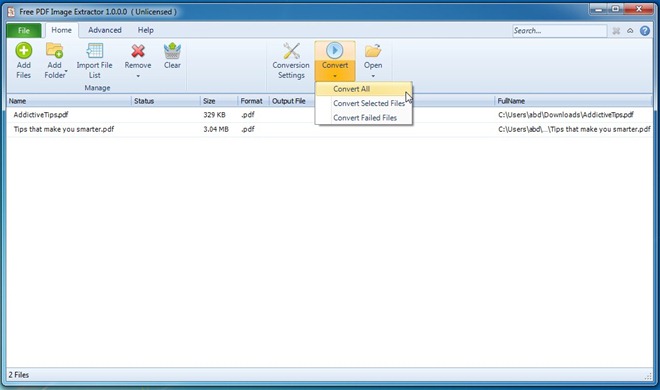Image resolution: width=660 pixels, height=390 pixels.
Task: Switch to the Home tab
Action: tap(61, 30)
